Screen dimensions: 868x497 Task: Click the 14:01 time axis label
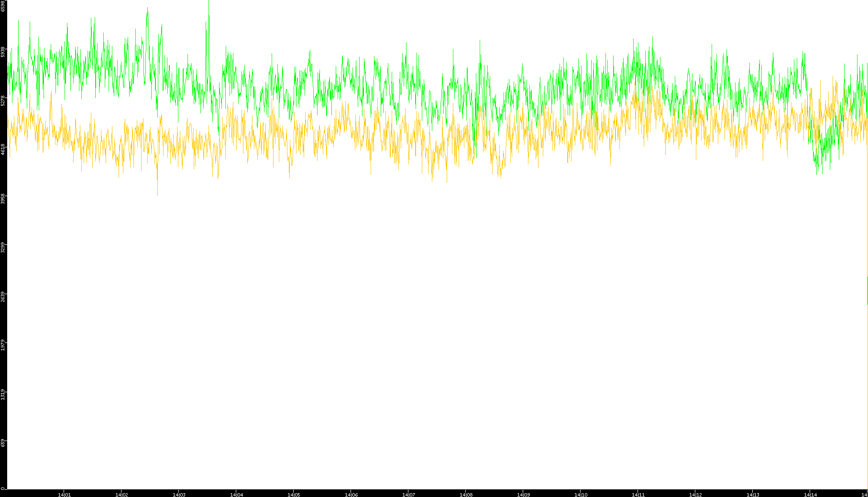click(x=64, y=495)
